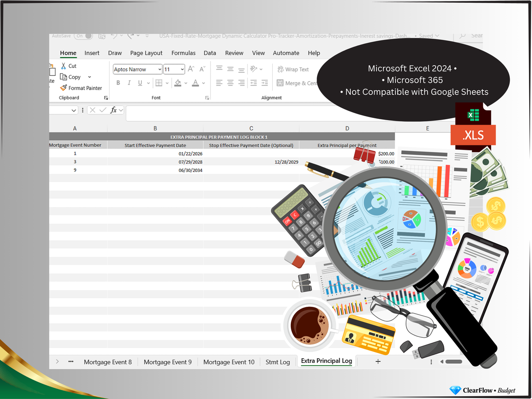532x399 pixels.
Task: Click the Copy icon in Clipboard group
Action: click(63, 77)
